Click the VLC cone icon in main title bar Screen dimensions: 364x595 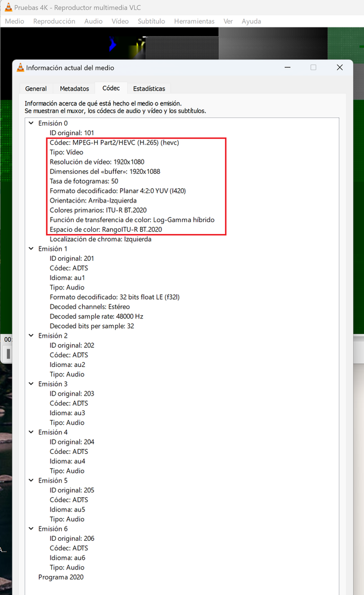[x=8, y=8]
